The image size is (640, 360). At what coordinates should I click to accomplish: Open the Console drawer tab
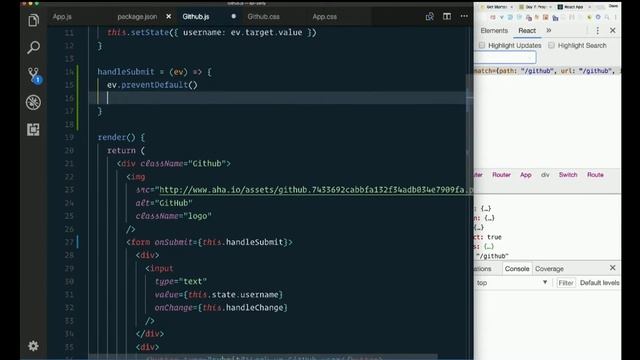(x=517, y=269)
